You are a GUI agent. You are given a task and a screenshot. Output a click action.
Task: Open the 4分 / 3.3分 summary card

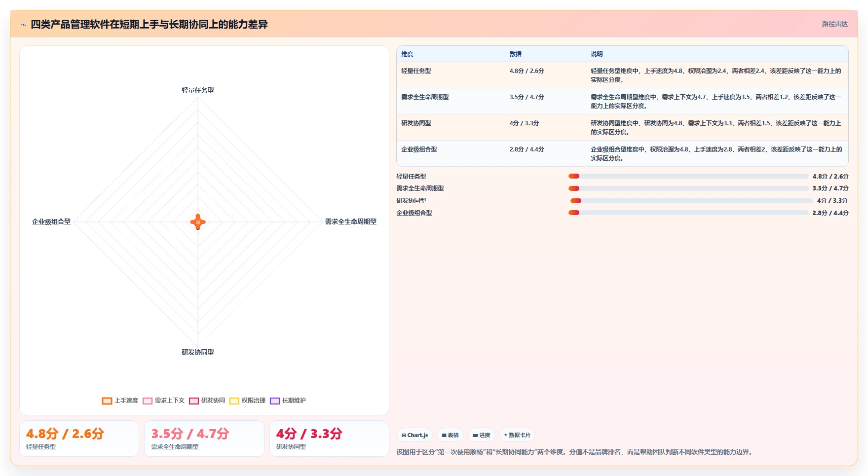(329, 439)
